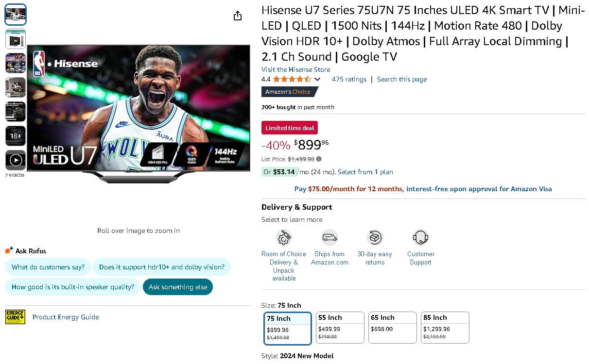Open the Energy Guide label icon

[x=15, y=316]
